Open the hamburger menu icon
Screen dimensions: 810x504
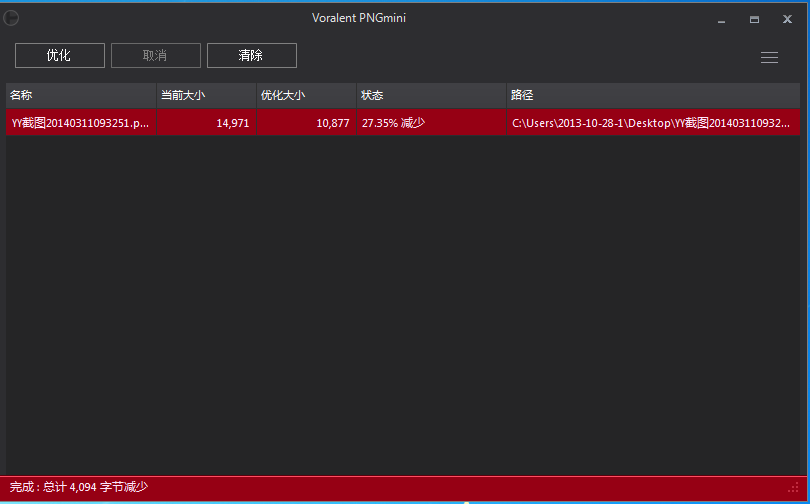pos(769,57)
